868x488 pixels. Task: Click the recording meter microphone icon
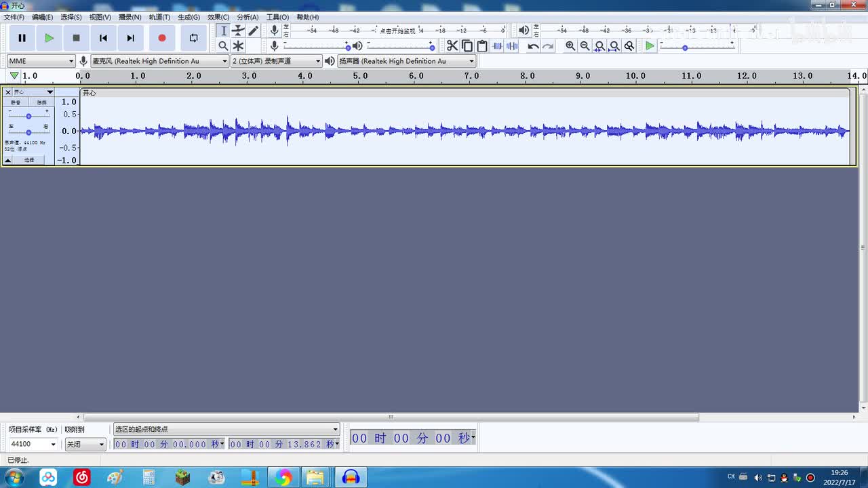(x=274, y=30)
